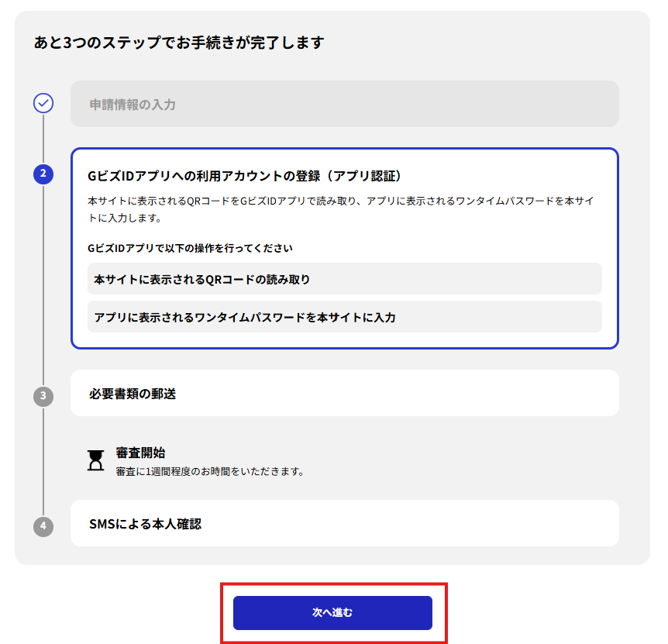Open the SMSによる本人確認 step card
Image resolution: width=668 pixels, height=644 pixels.
tap(344, 523)
